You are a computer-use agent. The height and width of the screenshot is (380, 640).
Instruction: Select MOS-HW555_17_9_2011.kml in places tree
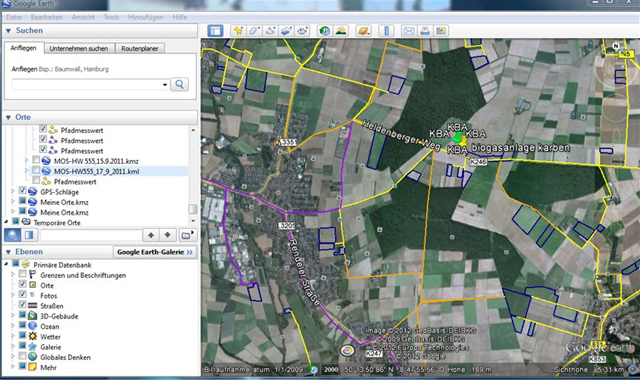(x=97, y=171)
